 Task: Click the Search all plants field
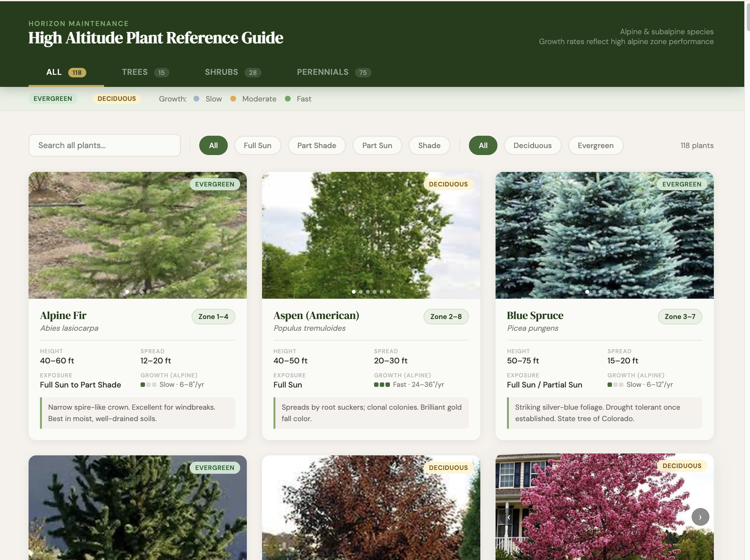pos(104,146)
